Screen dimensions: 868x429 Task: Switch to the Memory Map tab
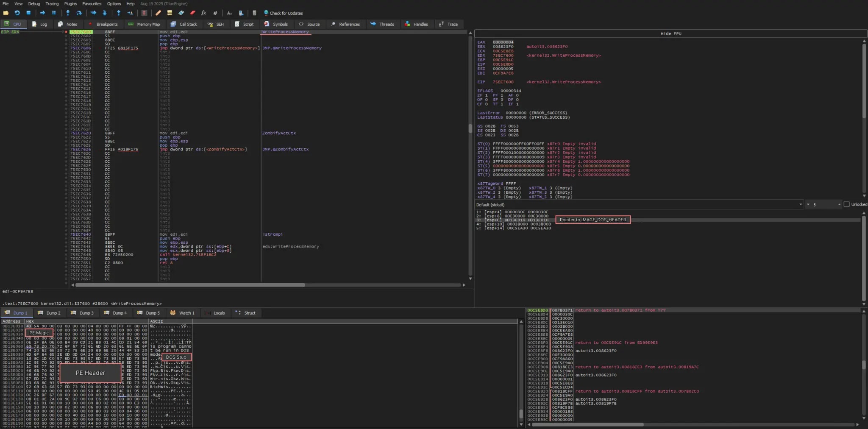(144, 24)
